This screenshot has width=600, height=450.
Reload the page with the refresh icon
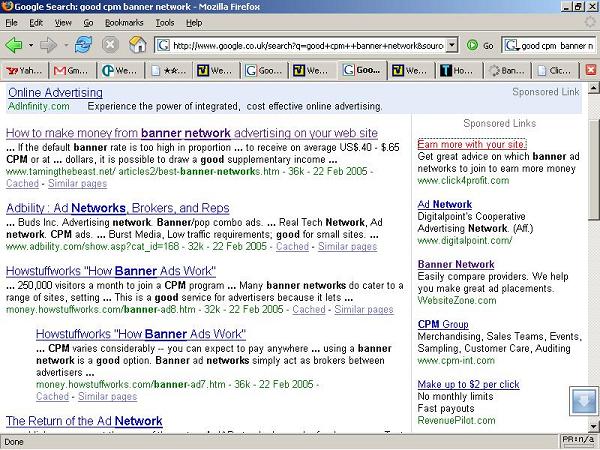click(83, 45)
